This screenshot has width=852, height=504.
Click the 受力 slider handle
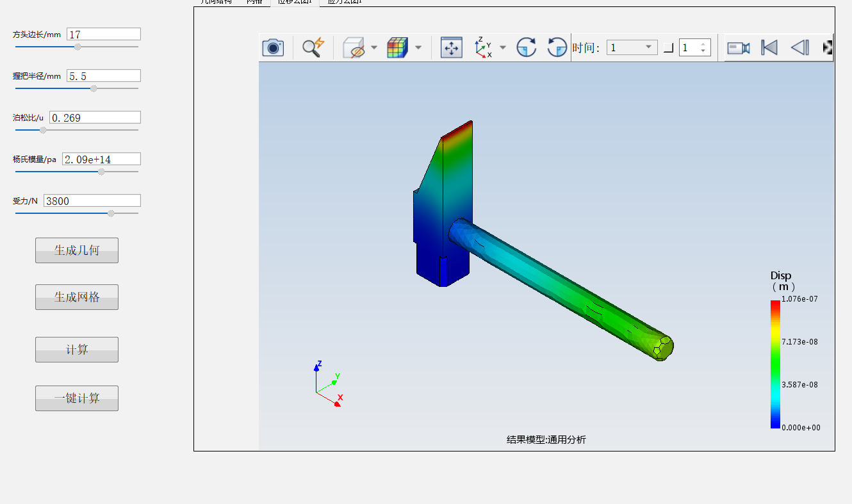[x=111, y=213]
